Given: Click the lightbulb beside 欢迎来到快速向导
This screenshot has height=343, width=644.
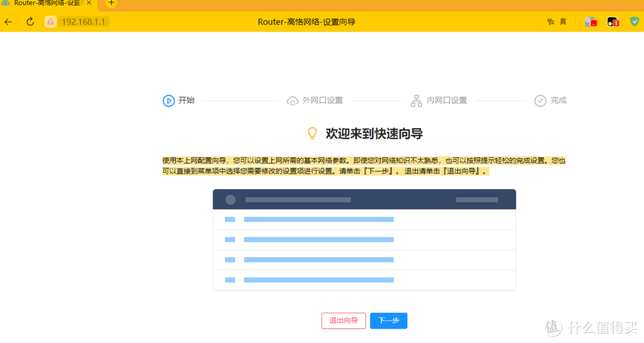Looking at the screenshot, I should point(312,133).
